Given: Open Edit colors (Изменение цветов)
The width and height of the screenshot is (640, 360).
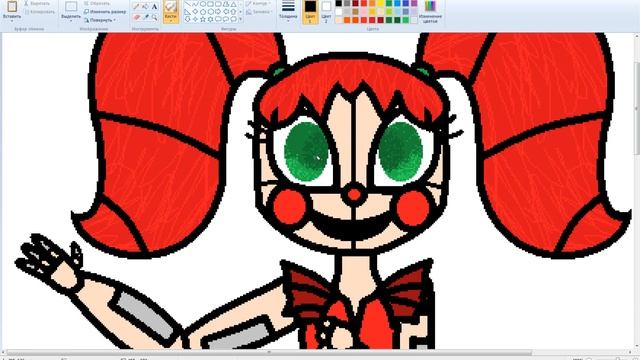Looking at the screenshot, I should click(x=430, y=11).
